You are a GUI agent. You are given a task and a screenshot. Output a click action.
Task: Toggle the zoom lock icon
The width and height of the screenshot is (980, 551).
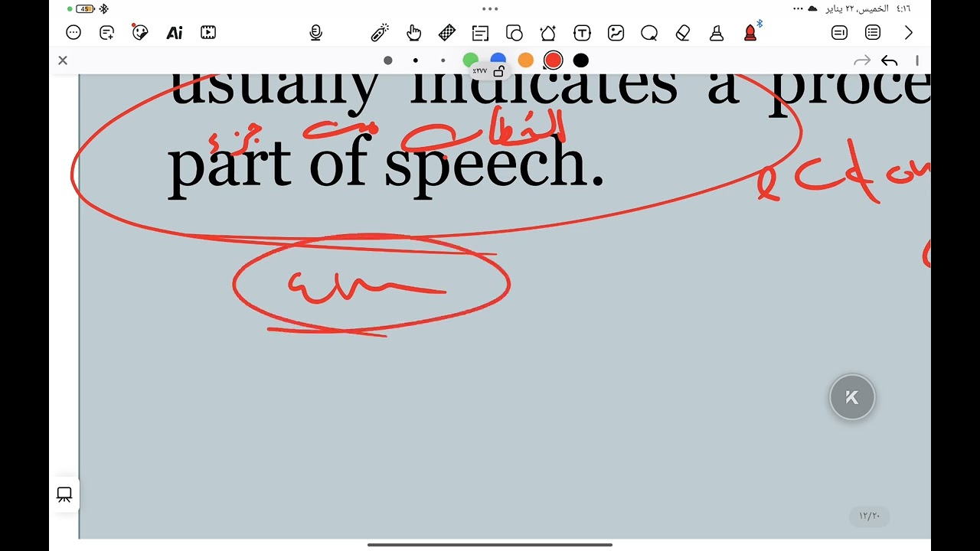click(498, 71)
